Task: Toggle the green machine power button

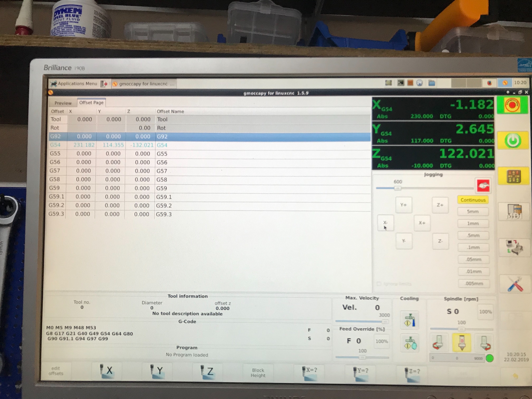Action: (x=513, y=140)
